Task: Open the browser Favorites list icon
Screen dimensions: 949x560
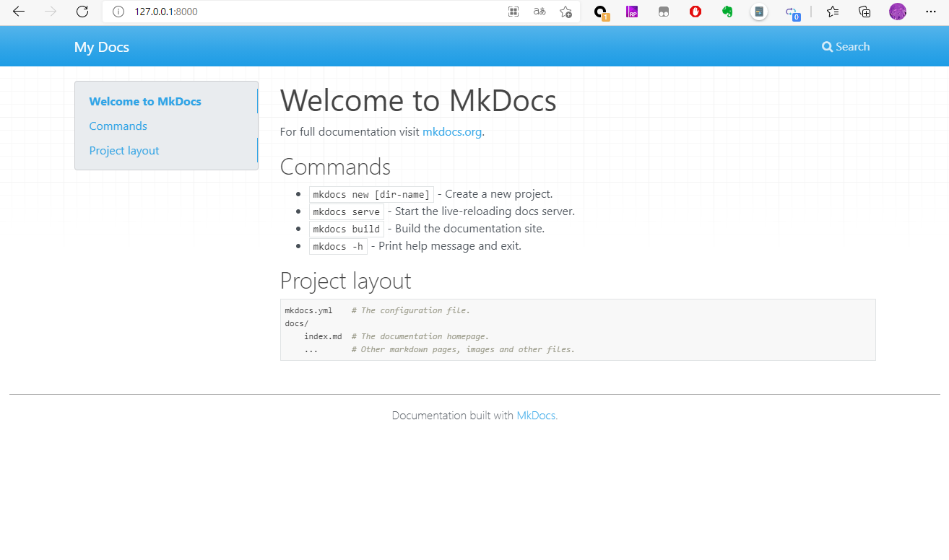Action: 833,12
